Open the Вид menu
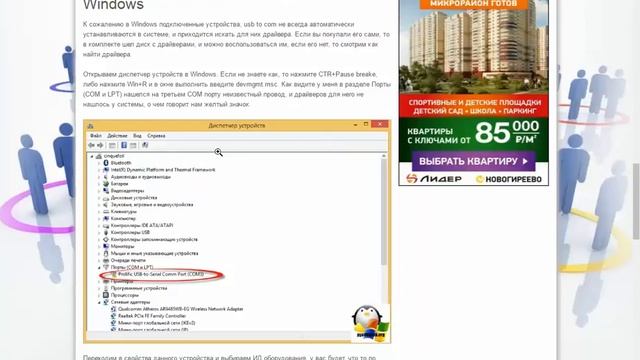The height and width of the screenshot is (360, 640). 137,136
